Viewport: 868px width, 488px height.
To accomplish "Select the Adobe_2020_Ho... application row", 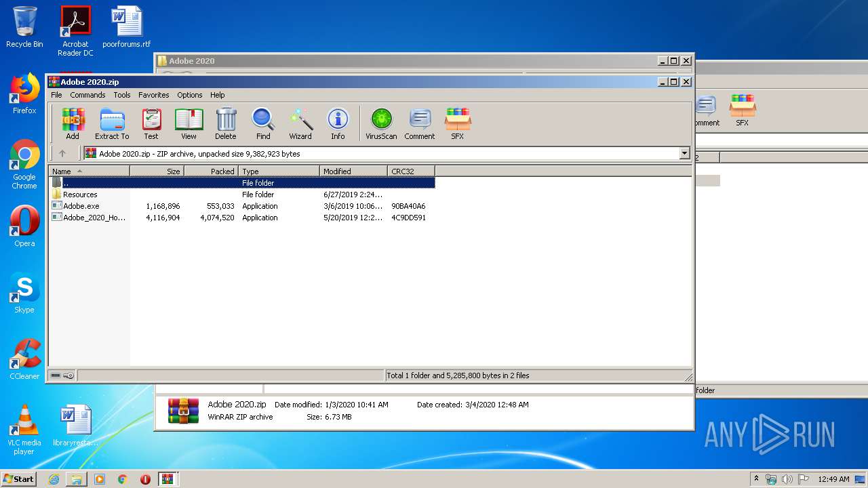I will pyautogui.click(x=242, y=218).
